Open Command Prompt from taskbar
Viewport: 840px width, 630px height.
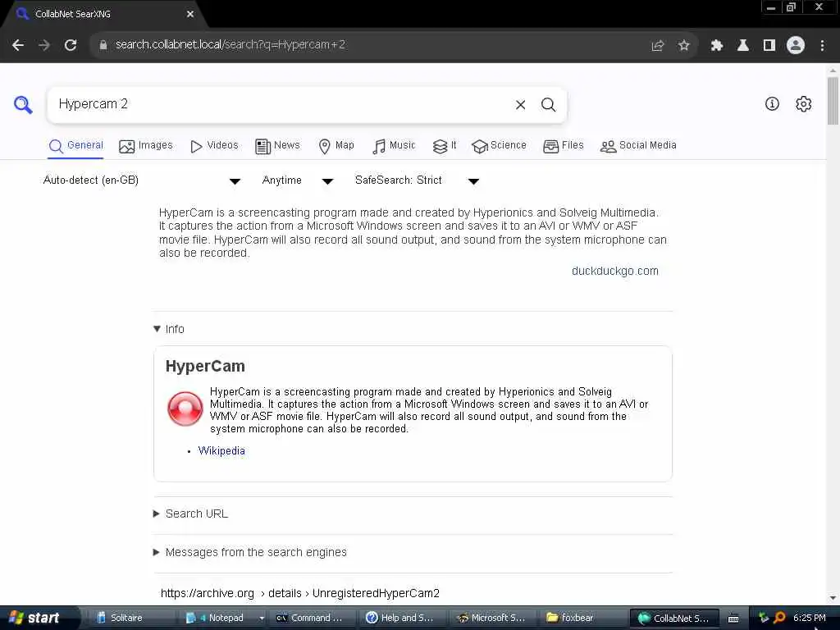(311, 618)
